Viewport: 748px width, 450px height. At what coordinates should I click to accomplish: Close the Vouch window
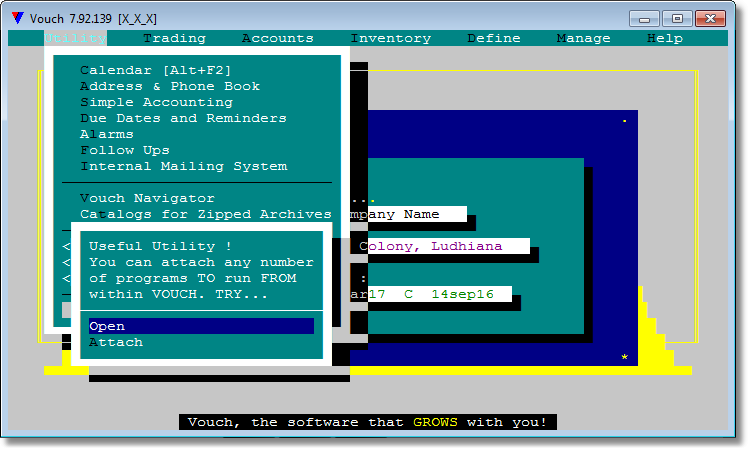[710, 19]
